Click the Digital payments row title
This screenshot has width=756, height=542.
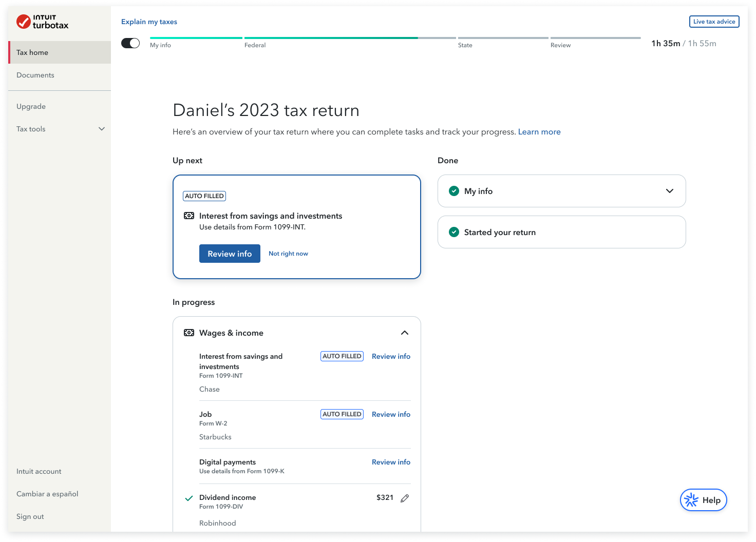click(228, 462)
